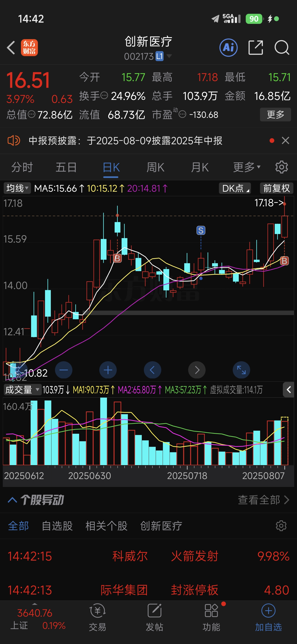The height and width of the screenshot is (644, 297).
Task: Switch to 周K tab
Action: 155,167
